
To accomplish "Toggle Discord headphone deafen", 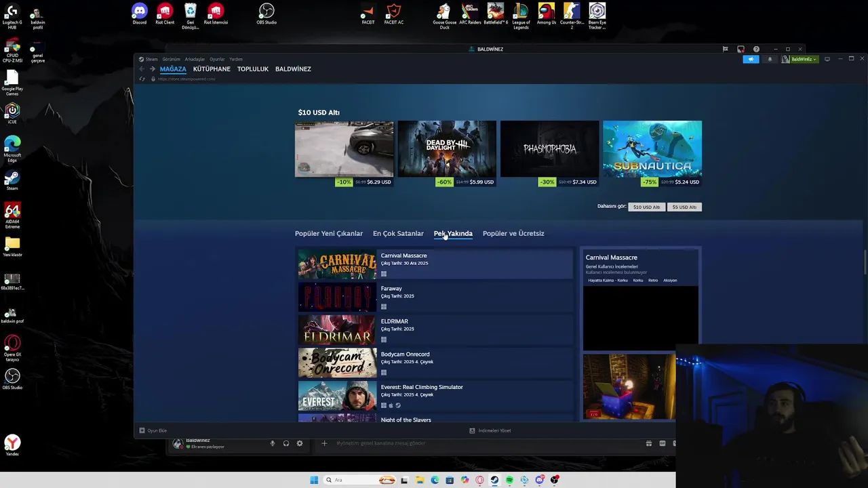I will click(286, 443).
